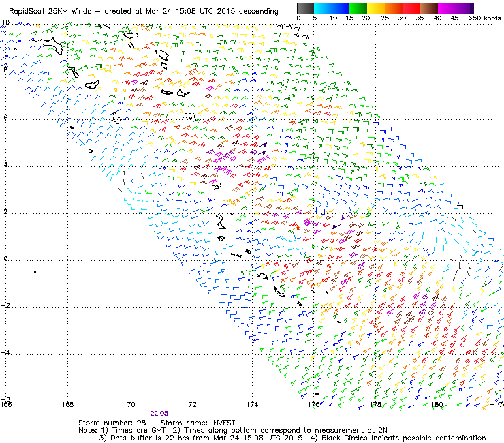Click the 'Black Circles indicate possible contamination' note
The height and width of the screenshot is (443, 504).
coord(403,438)
